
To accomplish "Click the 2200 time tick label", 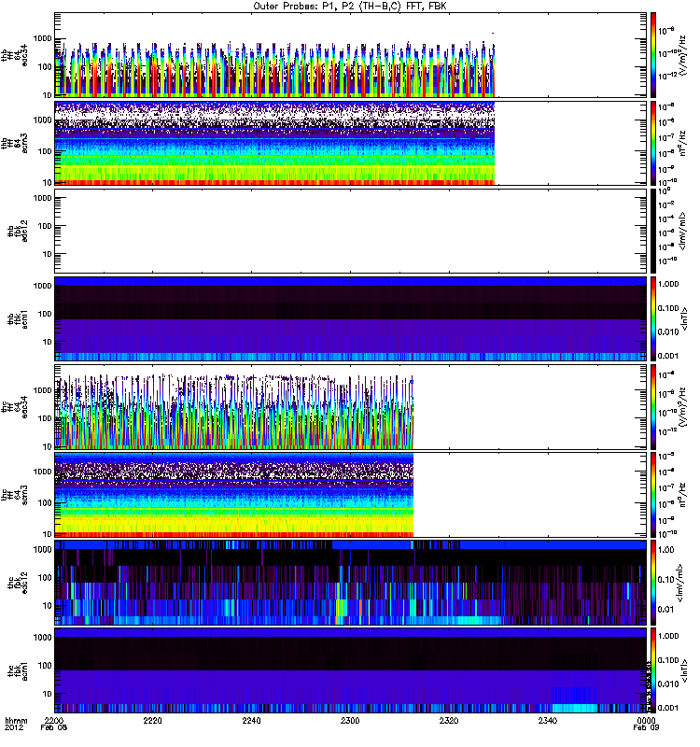I will [x=55, y=721].
